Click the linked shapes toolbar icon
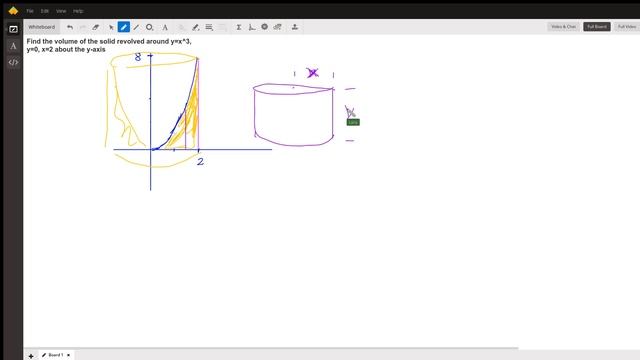Viewport: 640px width, 360px height. pyautogui.click(x=278, y=27)
